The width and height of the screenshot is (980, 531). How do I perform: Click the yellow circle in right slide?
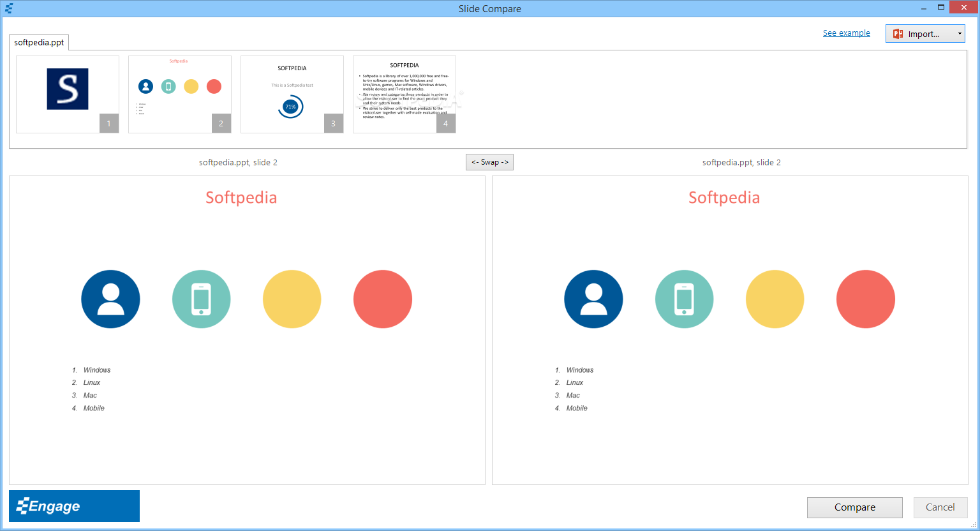click(x=775, y=299)
